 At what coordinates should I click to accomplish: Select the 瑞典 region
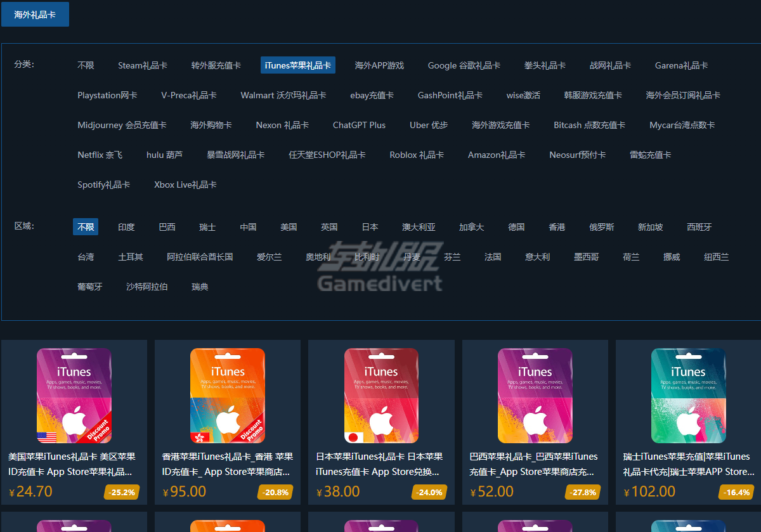(x=200, y=287)
